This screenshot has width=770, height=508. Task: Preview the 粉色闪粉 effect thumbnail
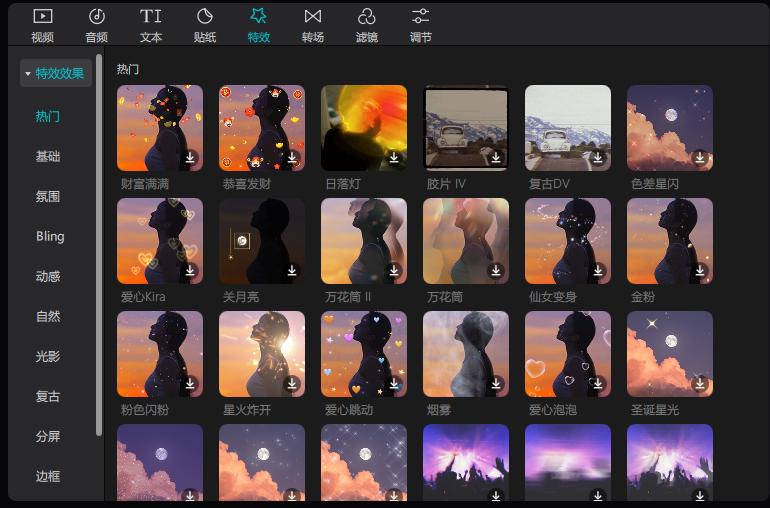click(160, 354)
